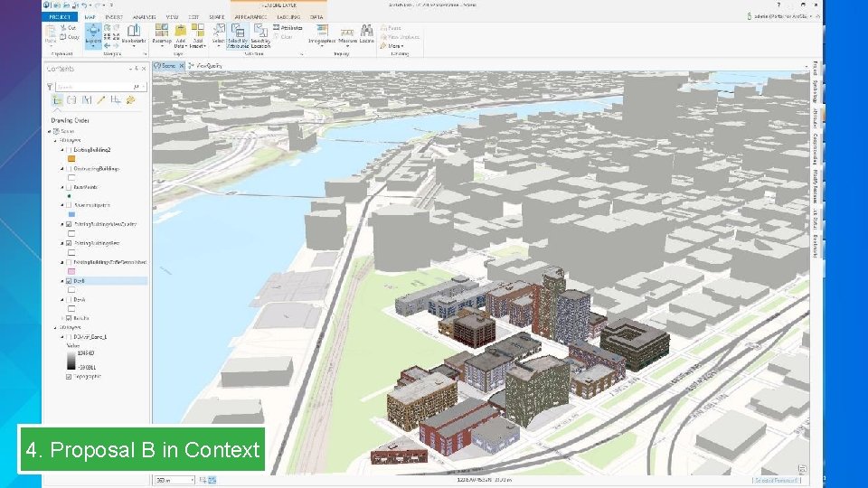Activate the Select features tool
868x488 pixels.
pyautogui.click(x=219, y=34)
